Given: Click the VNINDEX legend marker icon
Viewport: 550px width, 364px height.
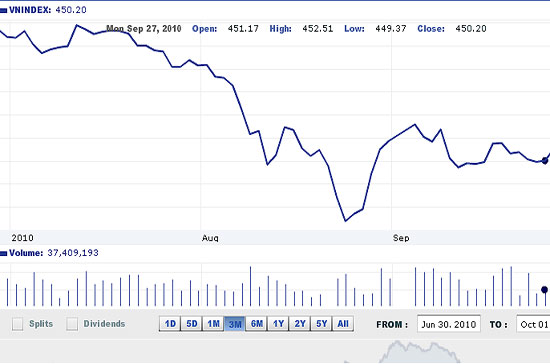Looking at the screenshot, I should (3, 11).
